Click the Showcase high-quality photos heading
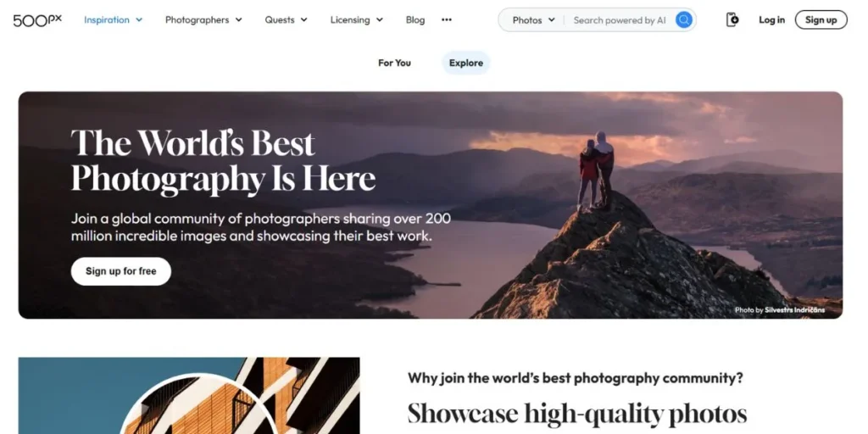The width and height of the screenshot is (868, 434). click(x=577, y=414)
